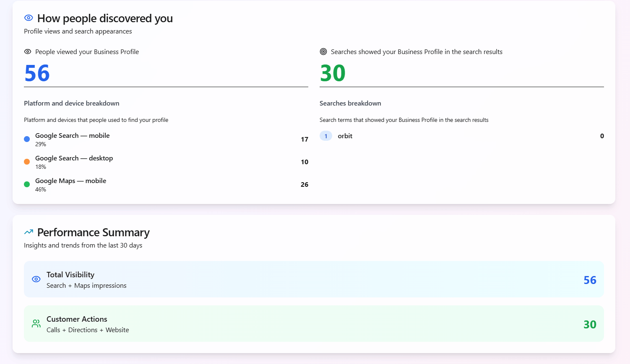Click the green dot for Google Maps mobile
Screen dimensions: 630x364
[27, 184]
